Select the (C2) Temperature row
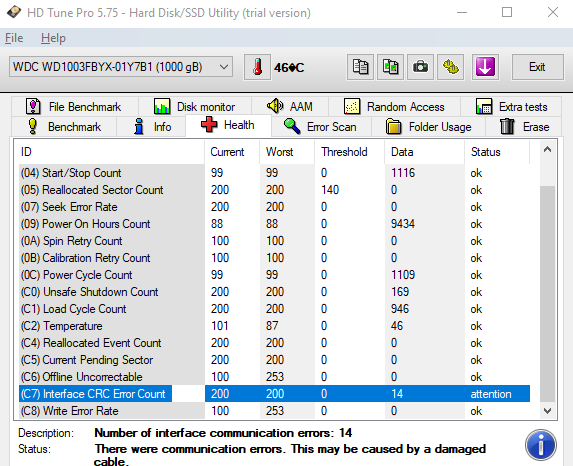 pyautogui.click(x=274, y=326)
